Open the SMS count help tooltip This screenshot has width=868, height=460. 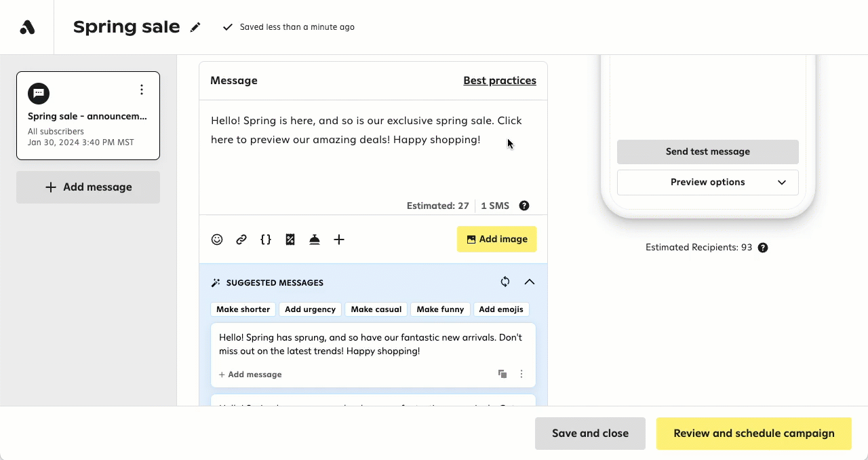(x=524, y=205)
